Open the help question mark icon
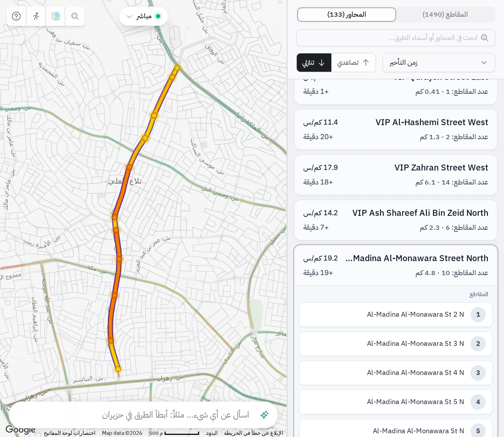Viewport: 504px width, 437px height. coord(16,16)
